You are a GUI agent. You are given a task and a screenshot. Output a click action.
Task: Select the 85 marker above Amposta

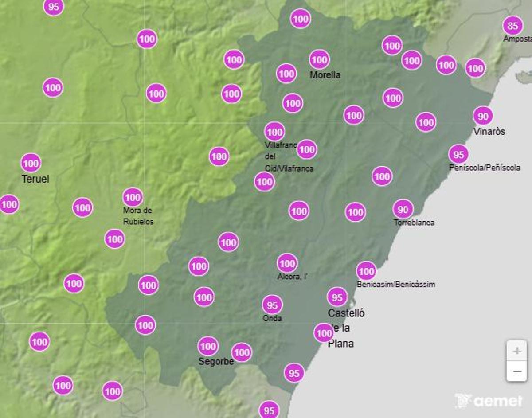pos(512,26)
